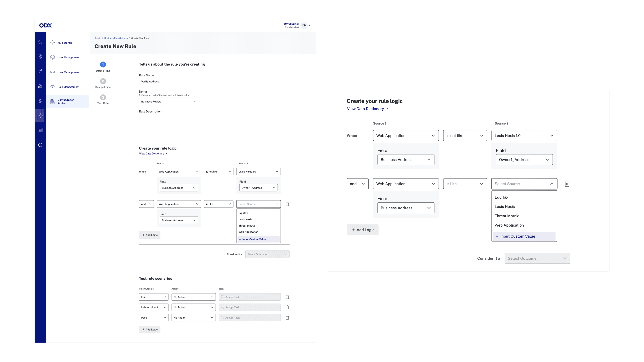
Task: Click Business Rule Settings breadcrumb
Action: (116, 38)
